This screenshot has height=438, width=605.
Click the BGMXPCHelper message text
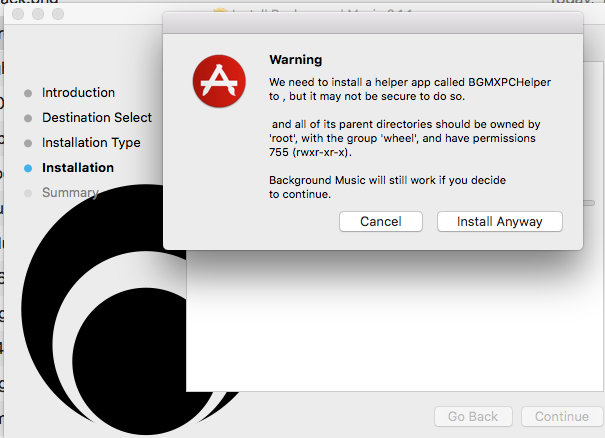point(410,89)
